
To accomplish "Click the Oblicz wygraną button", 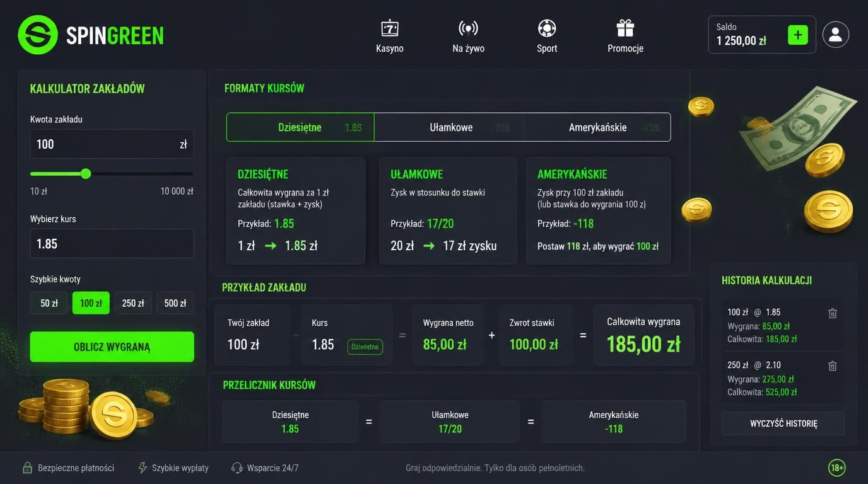I will point(112,347).
